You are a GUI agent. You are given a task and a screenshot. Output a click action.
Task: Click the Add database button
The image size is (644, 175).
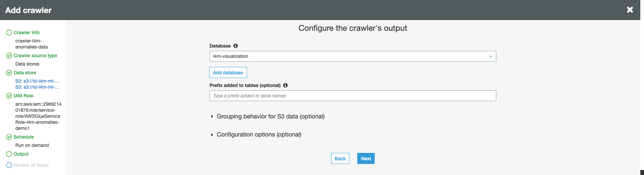point(228,73)
